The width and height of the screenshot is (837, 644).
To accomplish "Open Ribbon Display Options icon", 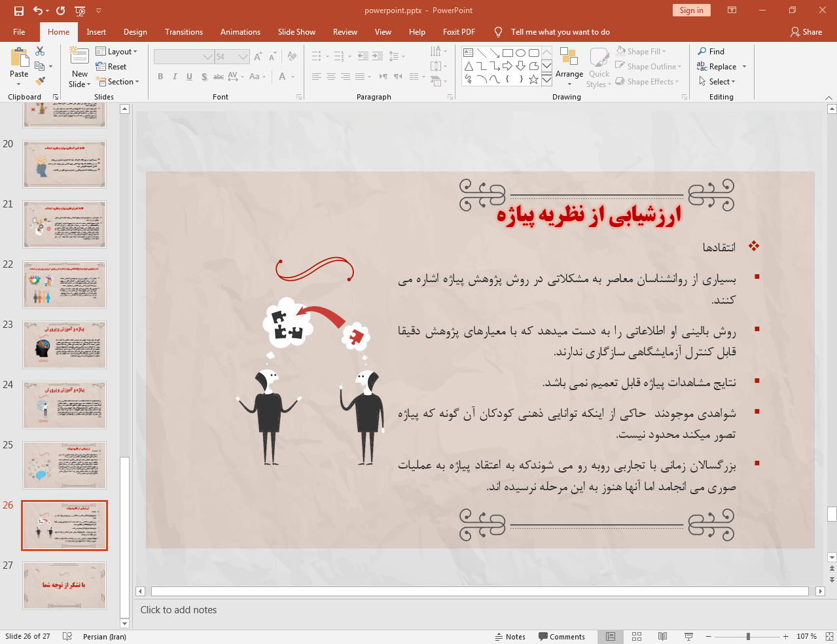I will [x=732, y=10].
